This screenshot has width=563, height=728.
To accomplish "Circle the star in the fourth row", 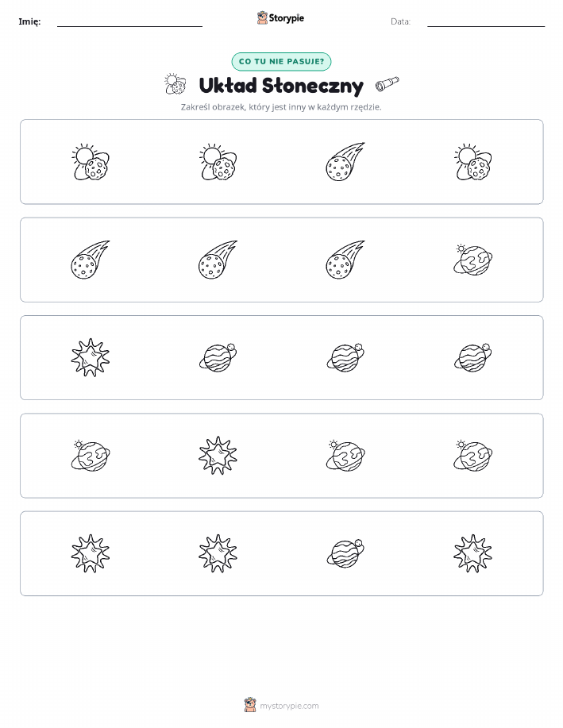I will [x=218, y=456].
